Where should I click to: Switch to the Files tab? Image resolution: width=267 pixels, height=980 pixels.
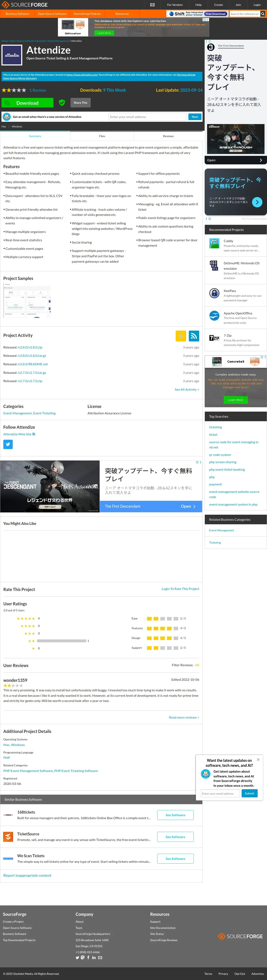click(102, 136)
